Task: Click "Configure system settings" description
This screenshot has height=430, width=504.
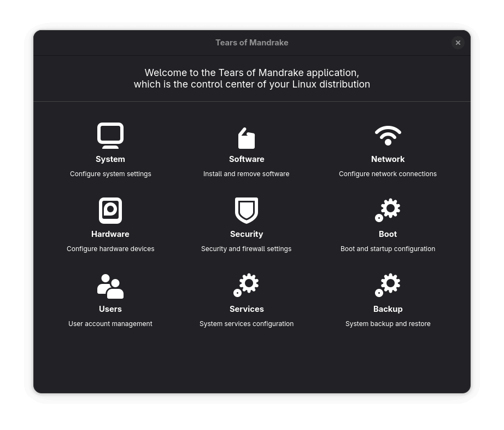Action: (110, 174)
